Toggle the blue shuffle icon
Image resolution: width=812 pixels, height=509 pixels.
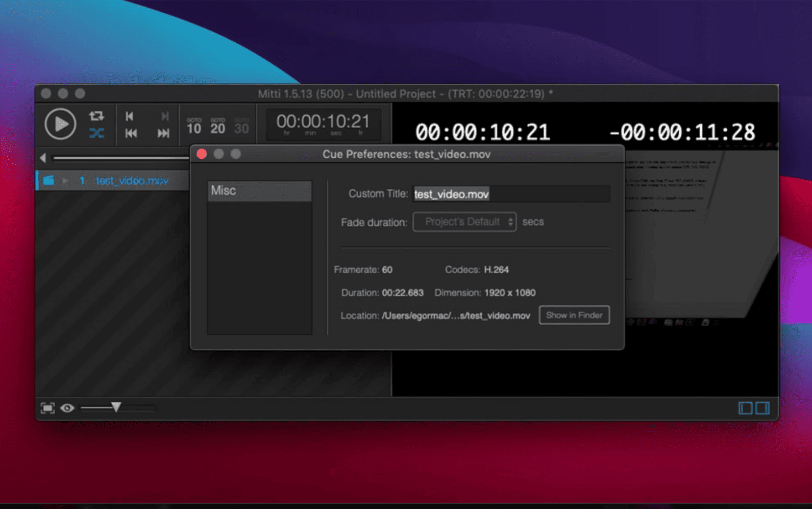click(96, 133)
